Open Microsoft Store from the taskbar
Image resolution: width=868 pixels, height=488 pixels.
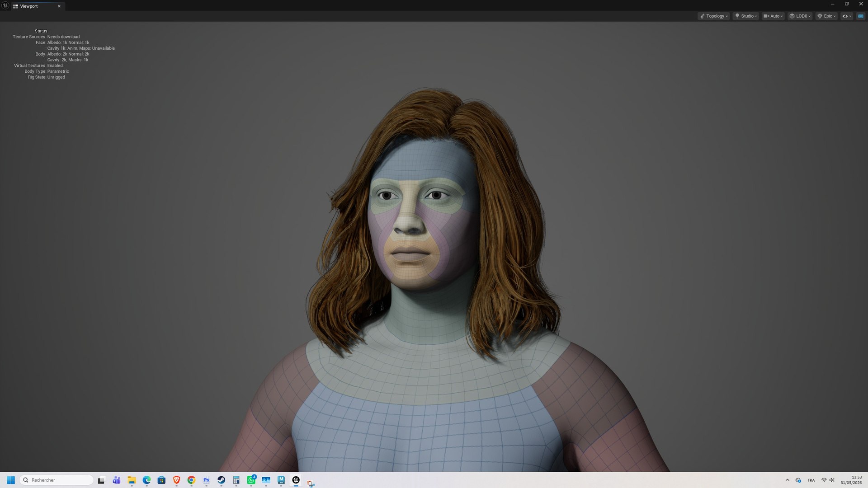[161, 480]
